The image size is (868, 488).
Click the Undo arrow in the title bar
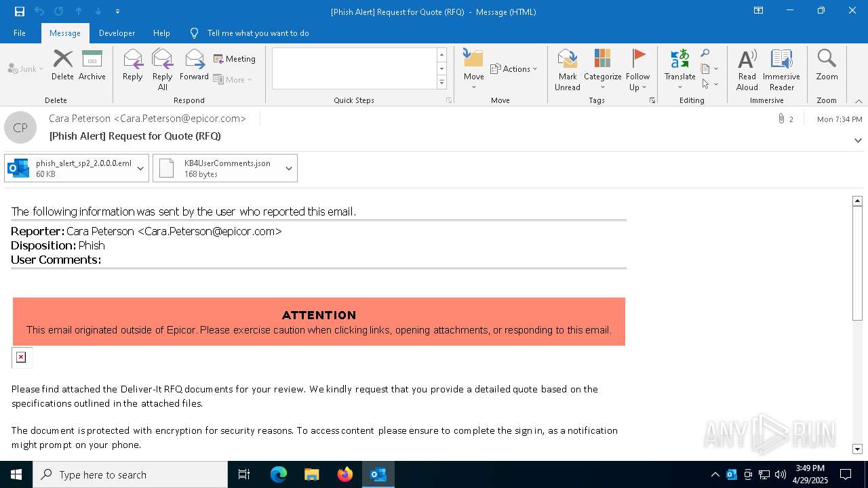click(x=39, y=12)
